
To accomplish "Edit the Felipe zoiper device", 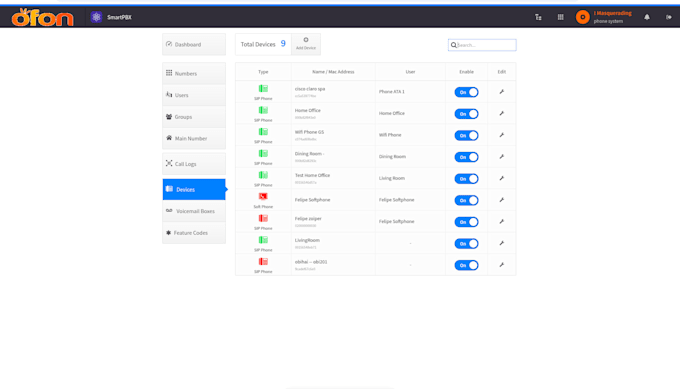I will [501, 222].
